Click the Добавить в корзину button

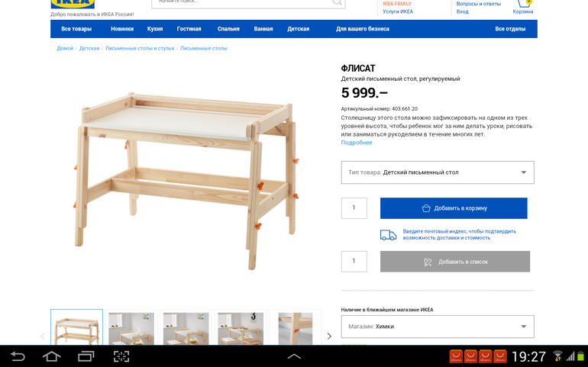[x=454, y=208]
